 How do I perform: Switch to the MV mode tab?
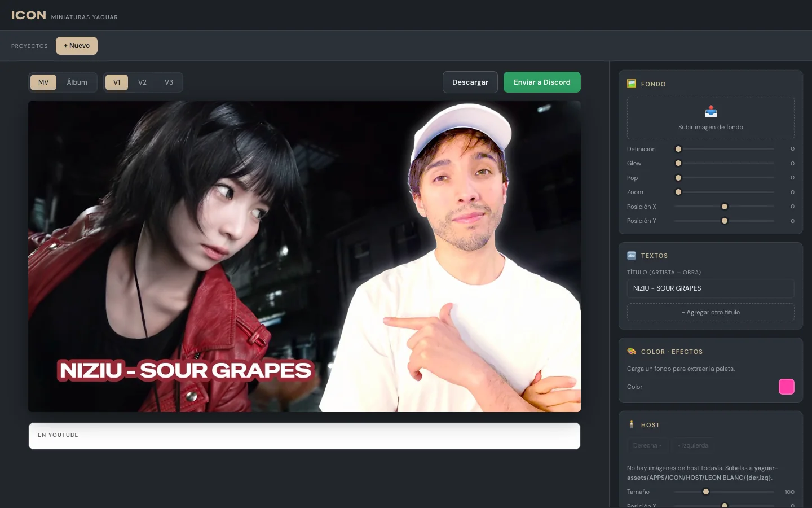point(43,82)
